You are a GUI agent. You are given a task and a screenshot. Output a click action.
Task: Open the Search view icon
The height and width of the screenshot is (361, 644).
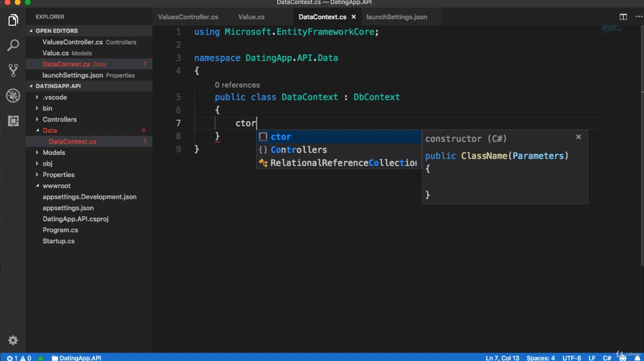[x=13, y=45]
